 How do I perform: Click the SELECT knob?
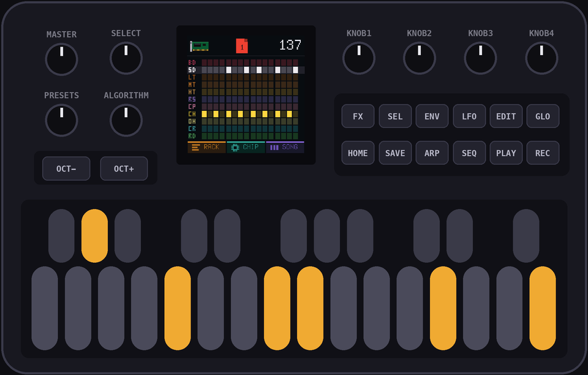[126, 58]
